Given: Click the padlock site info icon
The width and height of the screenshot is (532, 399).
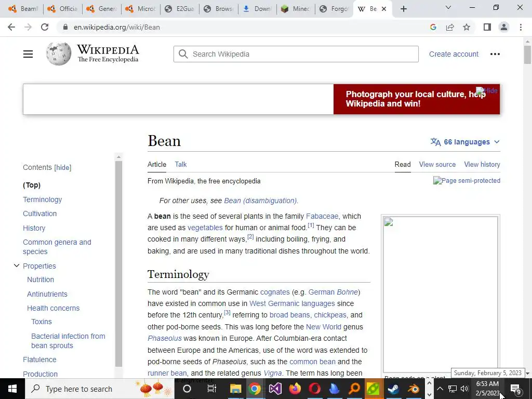Looking at the screenshot, I should click(x=65, y=27).
